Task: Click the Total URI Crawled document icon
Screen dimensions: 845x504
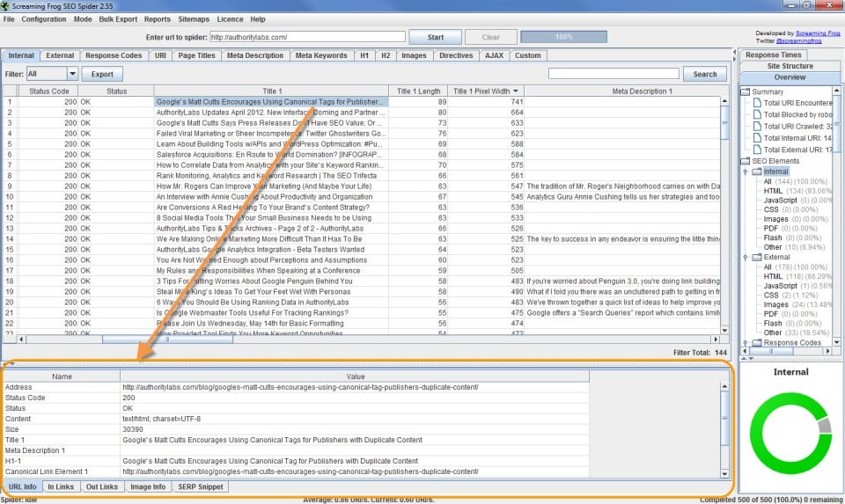Action: coord(757,127)
